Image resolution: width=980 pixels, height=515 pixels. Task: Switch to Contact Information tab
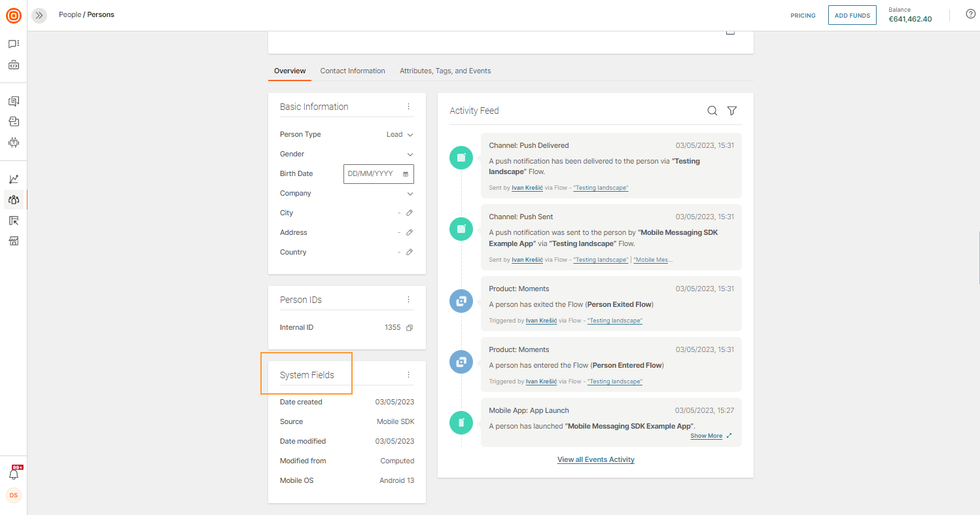(x=353, y=71)
